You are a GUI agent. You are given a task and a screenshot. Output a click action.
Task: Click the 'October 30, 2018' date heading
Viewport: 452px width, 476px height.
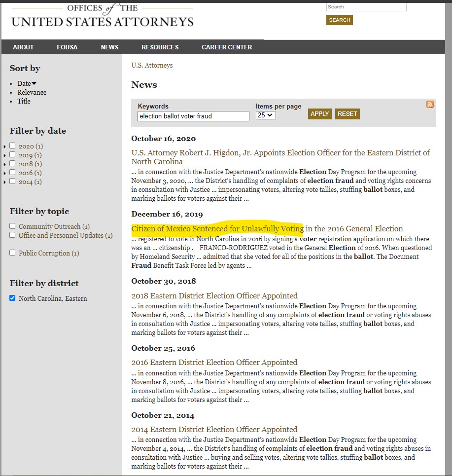(164, 281)
